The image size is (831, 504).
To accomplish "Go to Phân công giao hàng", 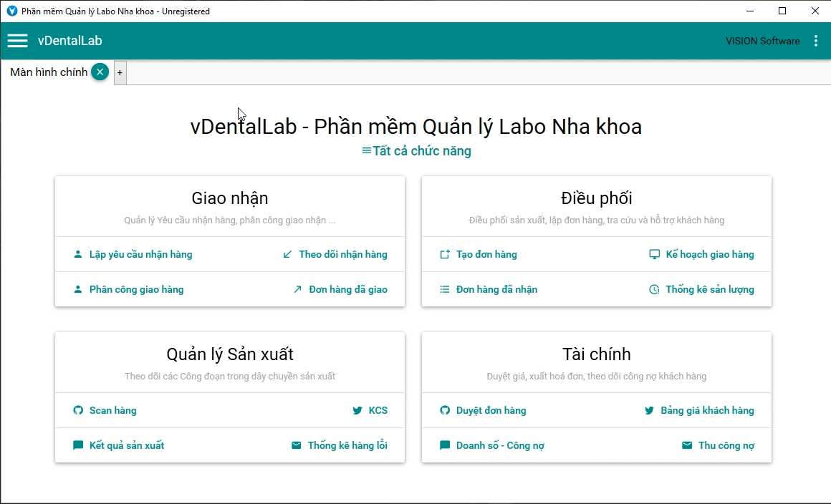I will (136, 289).
